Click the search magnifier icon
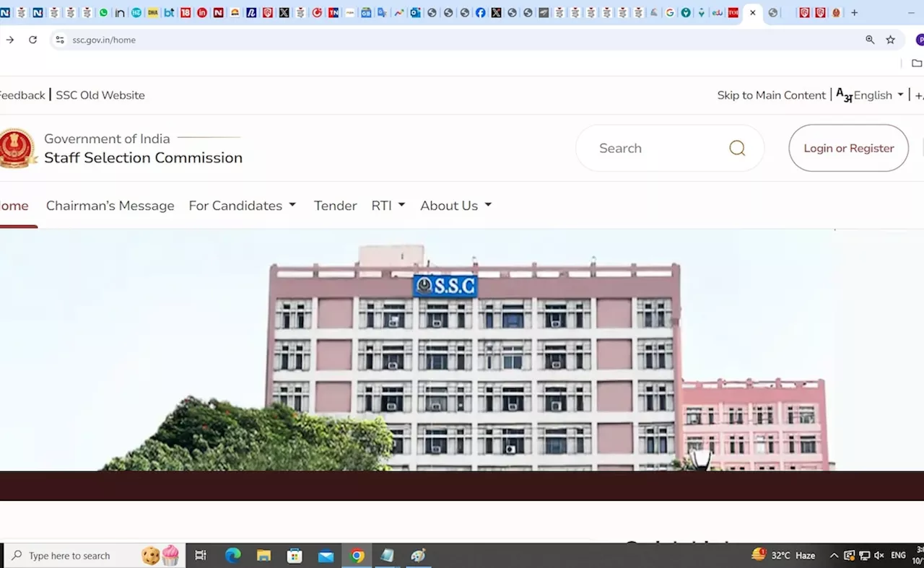Screen dimensions: 924x568 (737, 148)
